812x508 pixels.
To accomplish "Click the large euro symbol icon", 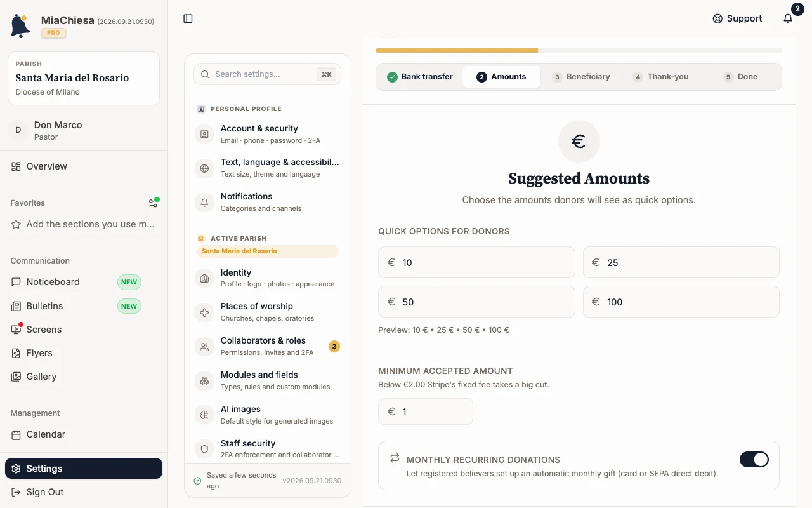I will [x=579, y=141].
